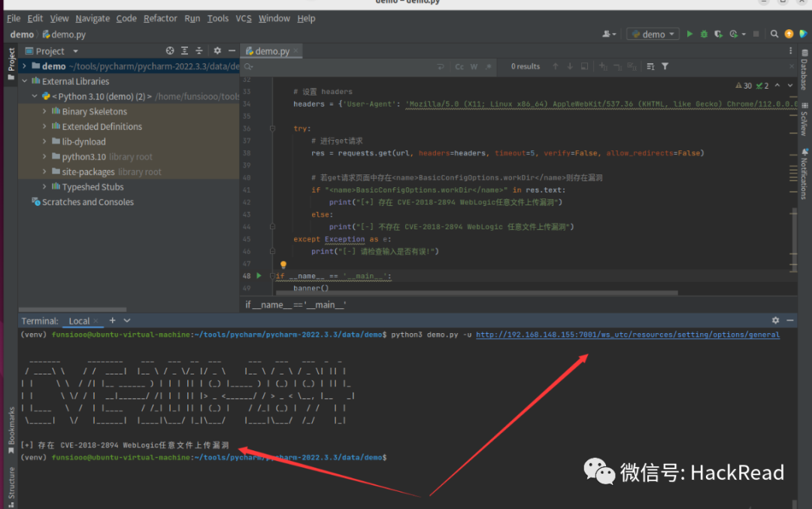Hide the Terminal panel with minus icon
Screen dimensions: 812x509
coord(789,320)
